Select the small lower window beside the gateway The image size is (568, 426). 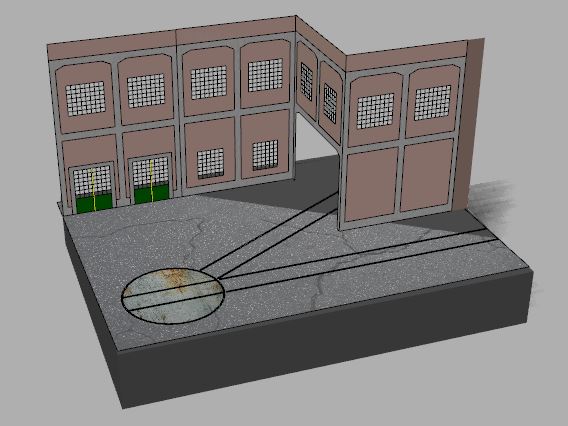[265, 155]
